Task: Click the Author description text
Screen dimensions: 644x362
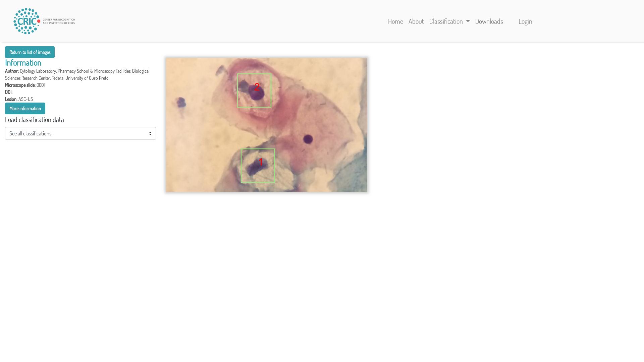Action: click(x=77, y=74)
